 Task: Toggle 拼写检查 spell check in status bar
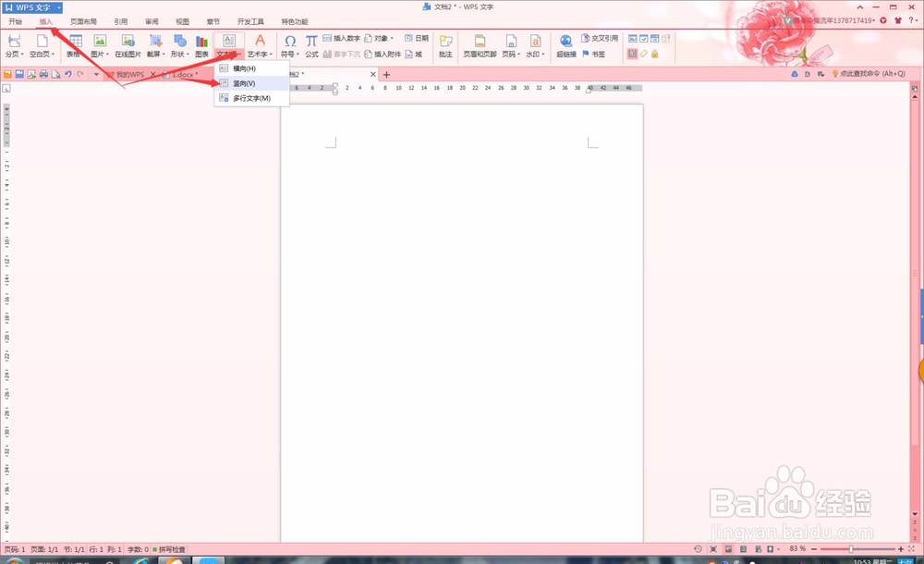click(168, 549)
